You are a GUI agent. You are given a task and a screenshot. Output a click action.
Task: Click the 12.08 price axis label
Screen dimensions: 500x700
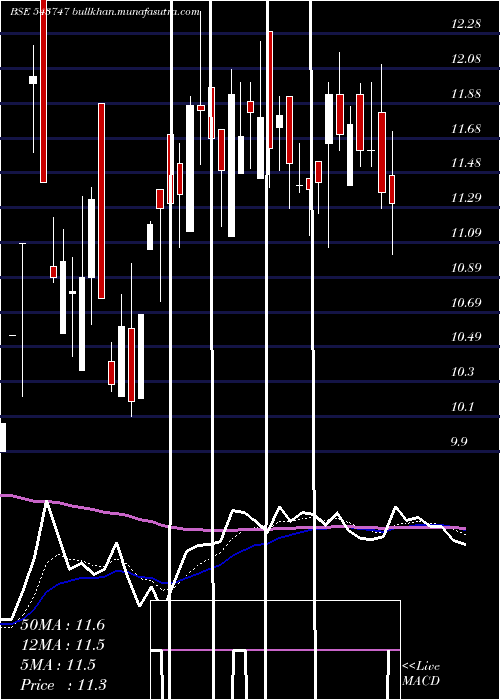466,59
